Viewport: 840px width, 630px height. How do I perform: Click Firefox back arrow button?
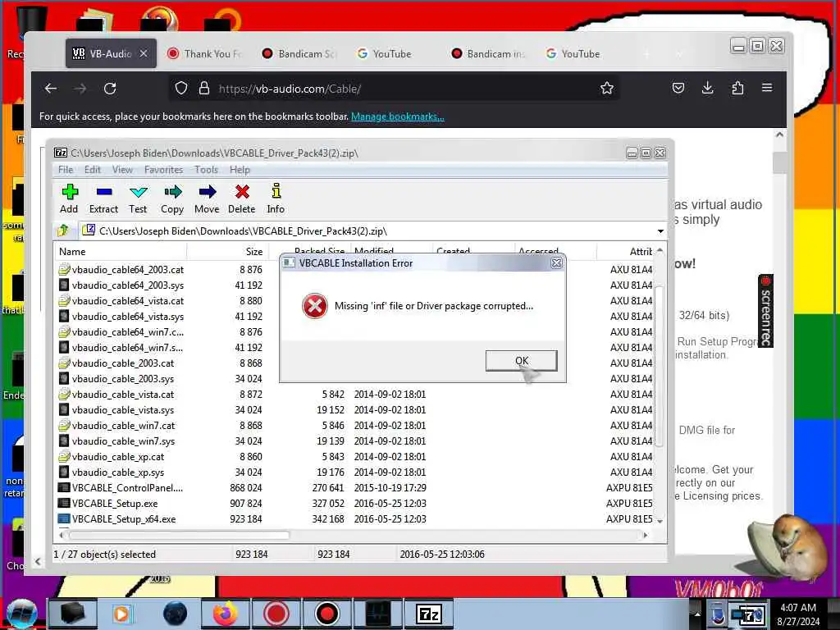51,89
